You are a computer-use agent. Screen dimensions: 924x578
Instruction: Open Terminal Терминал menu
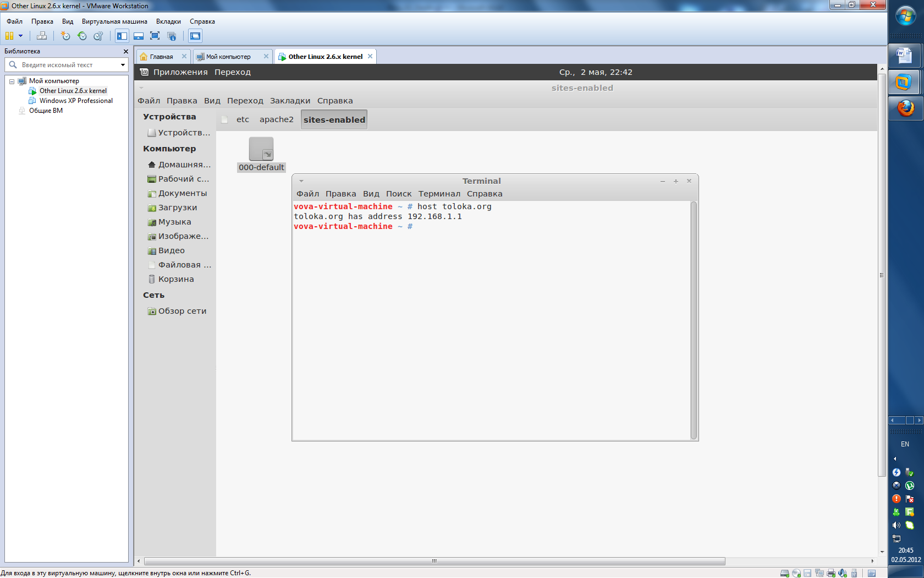click(x=439, y=194)
